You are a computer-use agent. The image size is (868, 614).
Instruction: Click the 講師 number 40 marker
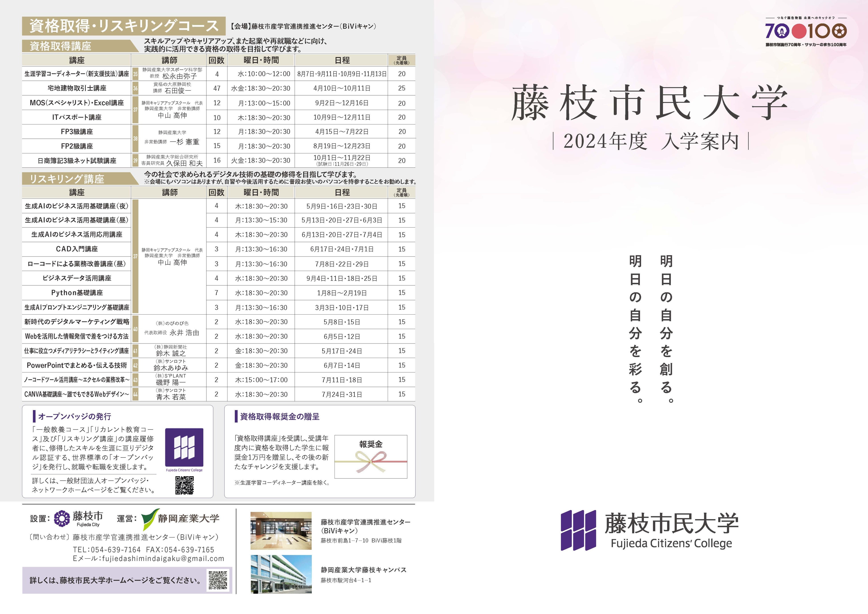point(135,329)
